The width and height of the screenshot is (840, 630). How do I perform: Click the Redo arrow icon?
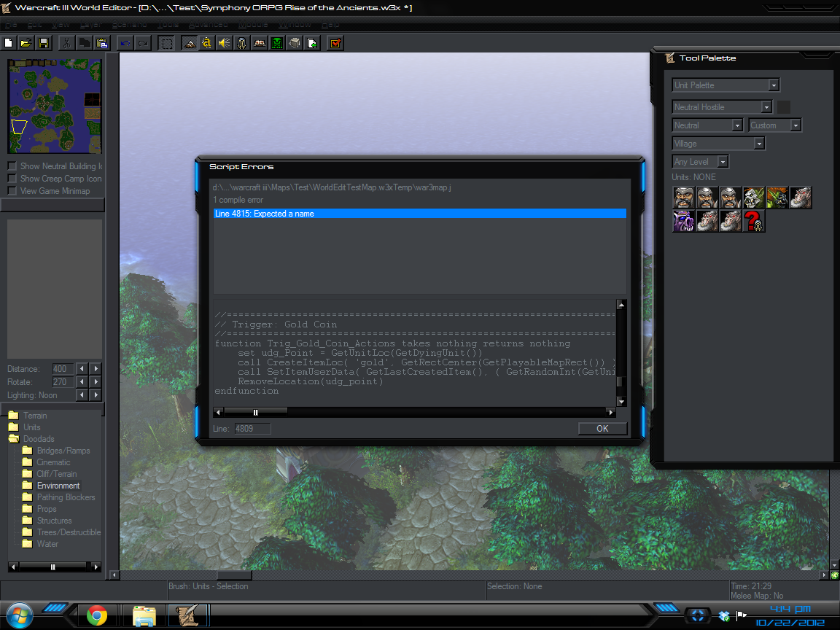(143, 43)
